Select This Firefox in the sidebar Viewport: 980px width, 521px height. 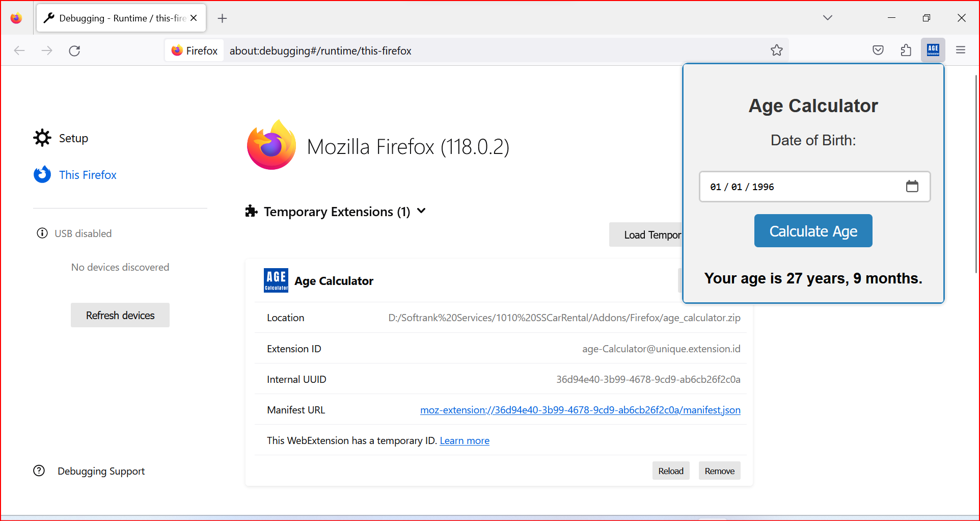pos(88,175)
